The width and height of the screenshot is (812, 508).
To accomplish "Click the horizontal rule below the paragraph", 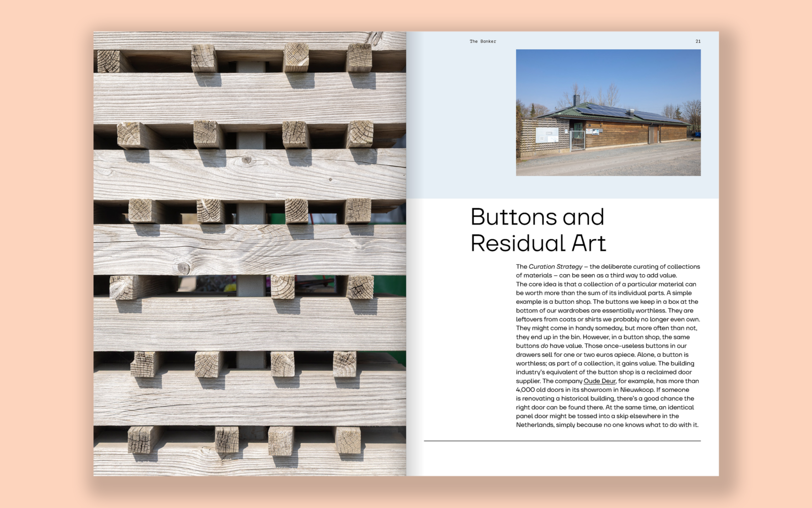I will [562, 441].
